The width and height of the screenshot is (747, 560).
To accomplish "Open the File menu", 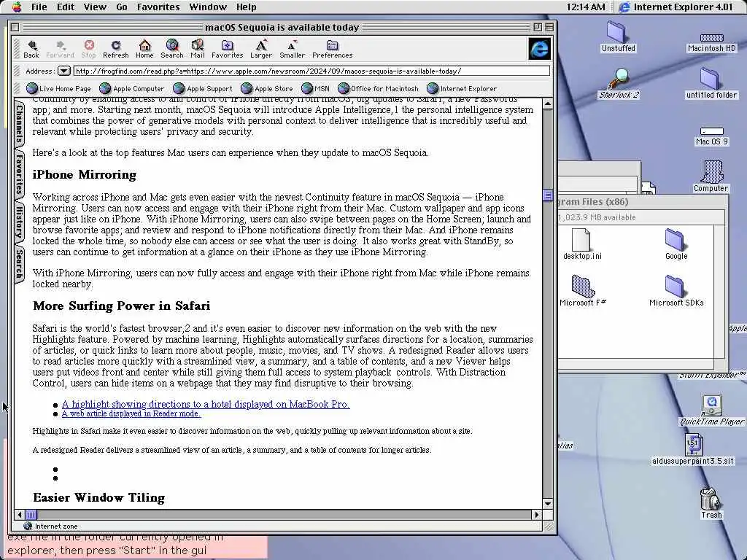I will point(39,7).
